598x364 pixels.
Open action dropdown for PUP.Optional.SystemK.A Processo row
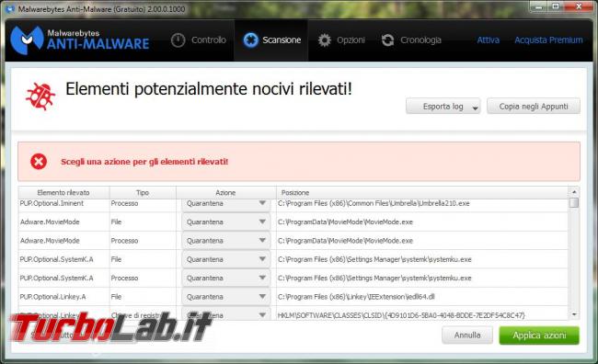[x=225, y=278]
